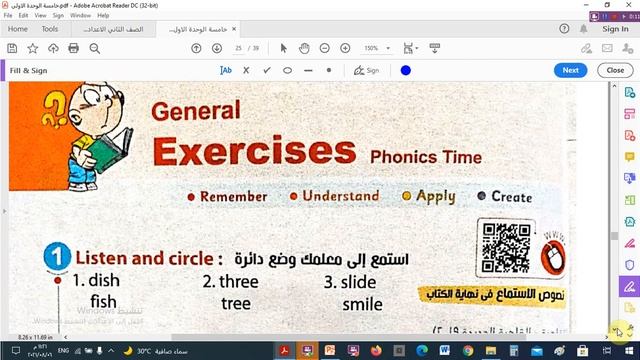Screen dimensions: 640x360
Task: Open the zoom level 150% dropdown
Action: (377, 48)
